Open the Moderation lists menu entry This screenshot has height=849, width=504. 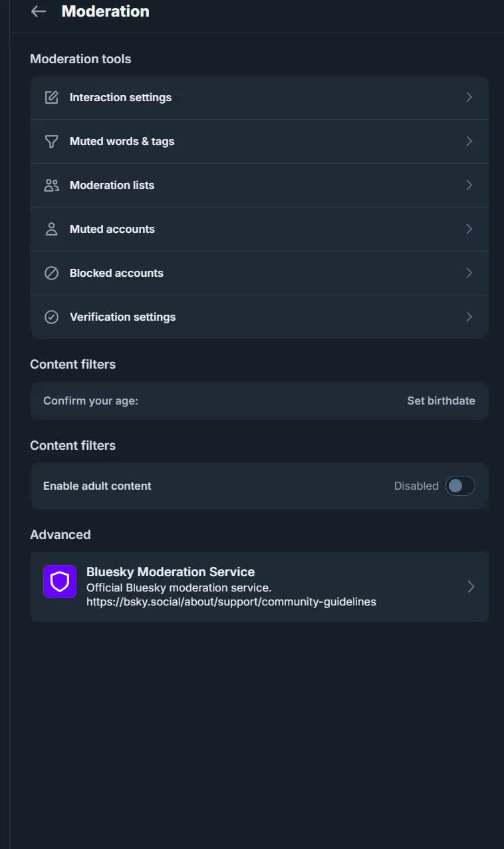[x=112, y=185]
